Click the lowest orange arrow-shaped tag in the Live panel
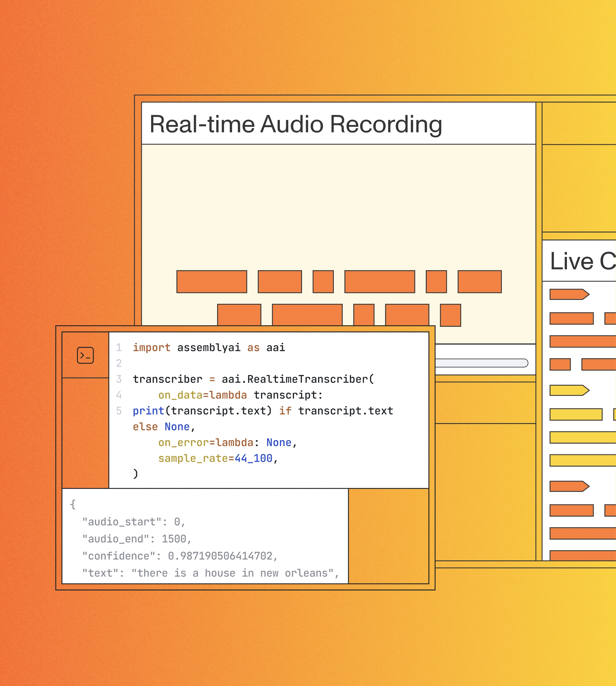This screenshot has width=616, height=686. [x=569, y=486]
